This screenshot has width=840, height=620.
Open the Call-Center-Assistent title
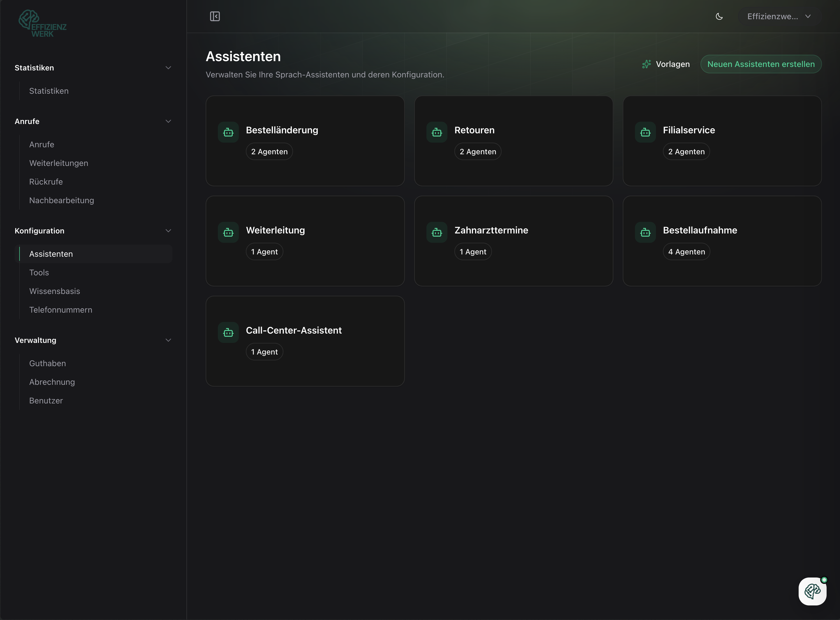(294, 330)
